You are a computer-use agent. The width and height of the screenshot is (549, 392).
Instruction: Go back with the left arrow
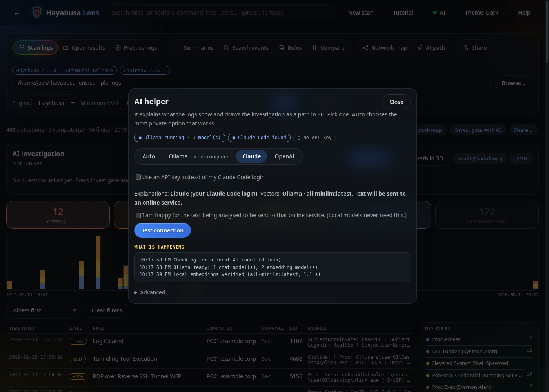point(16,13)
